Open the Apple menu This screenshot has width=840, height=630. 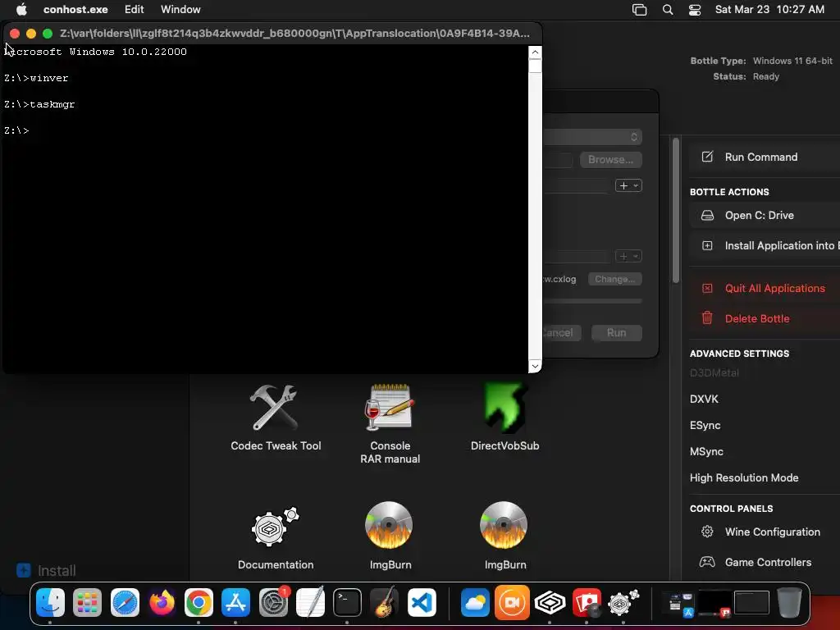pyautogui.click(x=21, y=9)
